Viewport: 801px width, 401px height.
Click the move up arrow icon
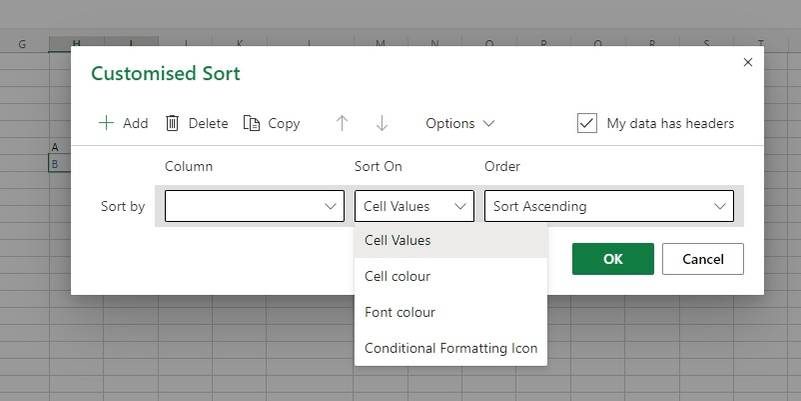[342, 123]
